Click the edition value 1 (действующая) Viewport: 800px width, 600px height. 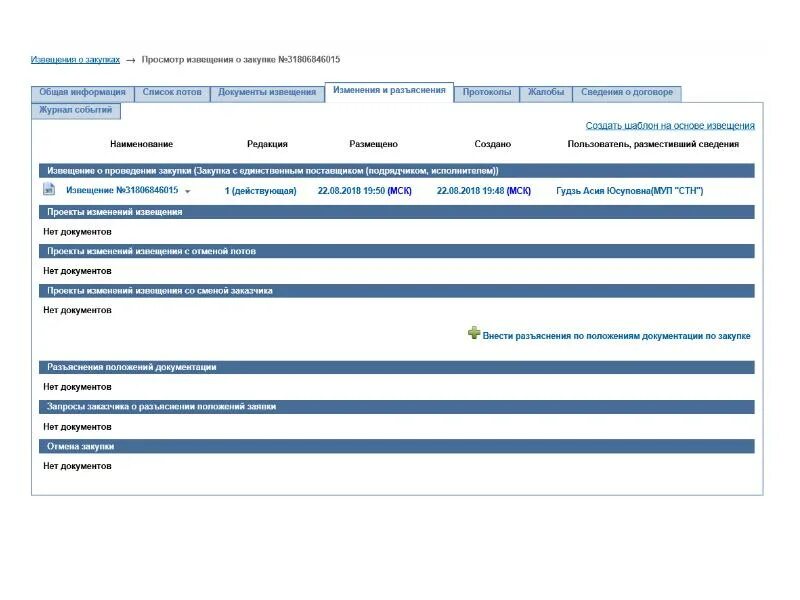[260, 191]
